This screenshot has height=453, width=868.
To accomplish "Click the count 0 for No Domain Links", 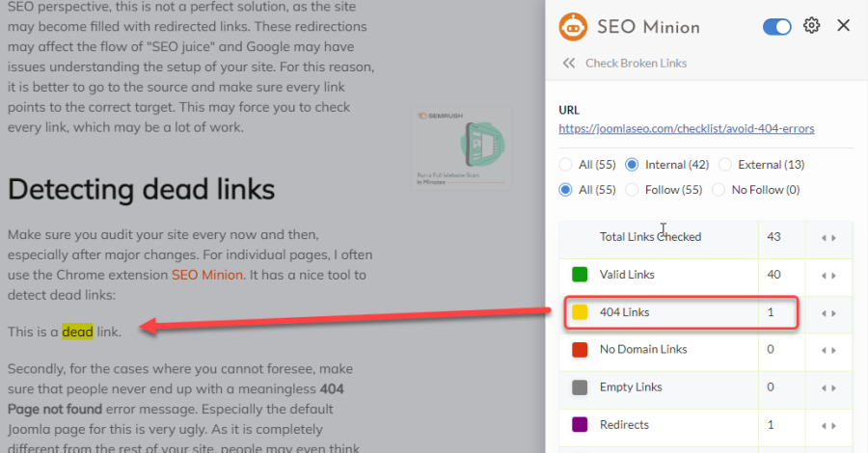I will [770, 350].
